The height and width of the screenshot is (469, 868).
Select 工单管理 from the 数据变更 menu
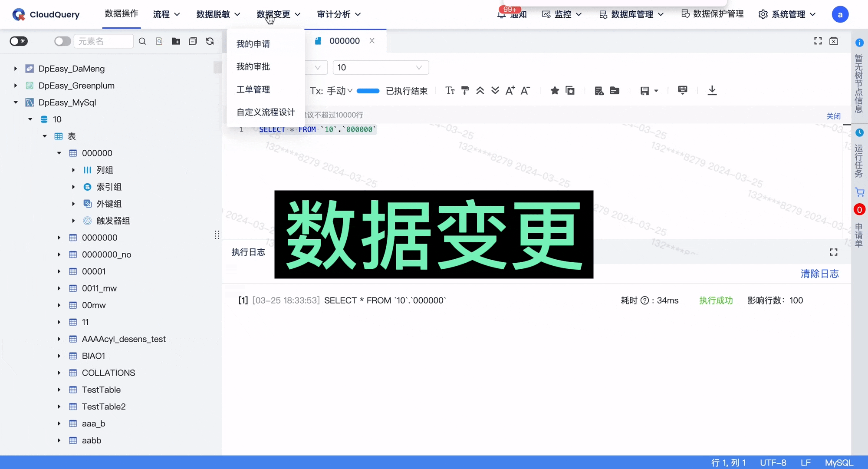(253, 89)
